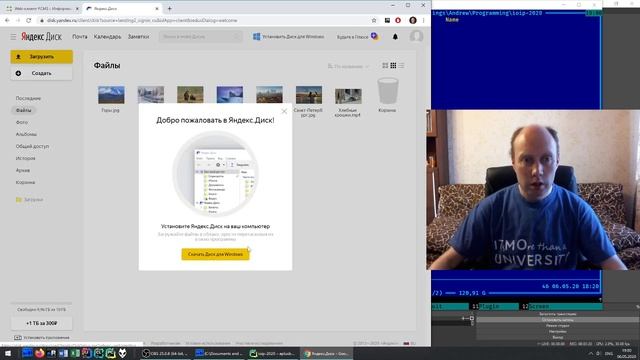Switch to large tiles view

(385, 66)
